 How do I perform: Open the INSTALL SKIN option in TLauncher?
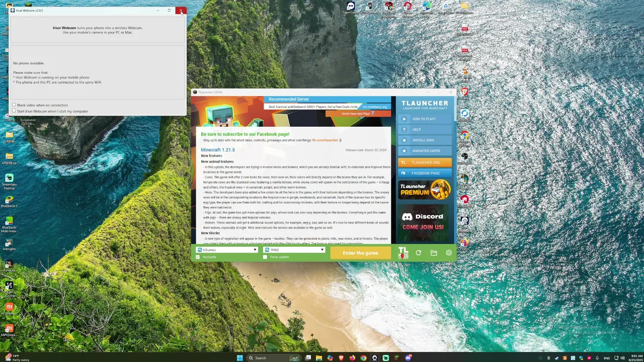point(425,140)
